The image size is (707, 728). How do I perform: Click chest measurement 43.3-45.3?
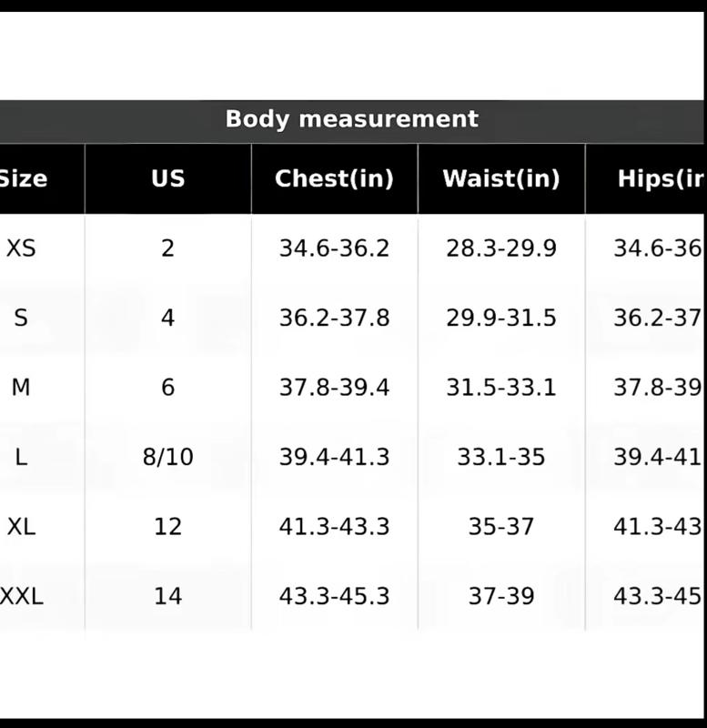(334, 596)
